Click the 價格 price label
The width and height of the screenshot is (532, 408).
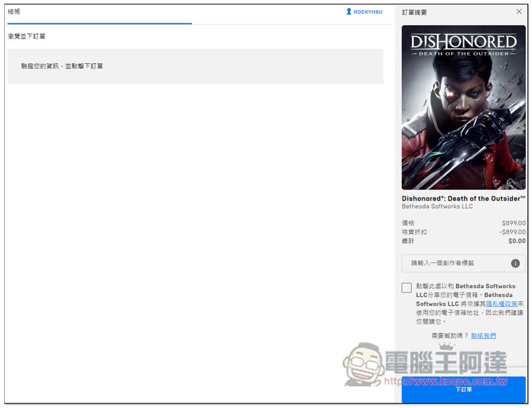408,223
